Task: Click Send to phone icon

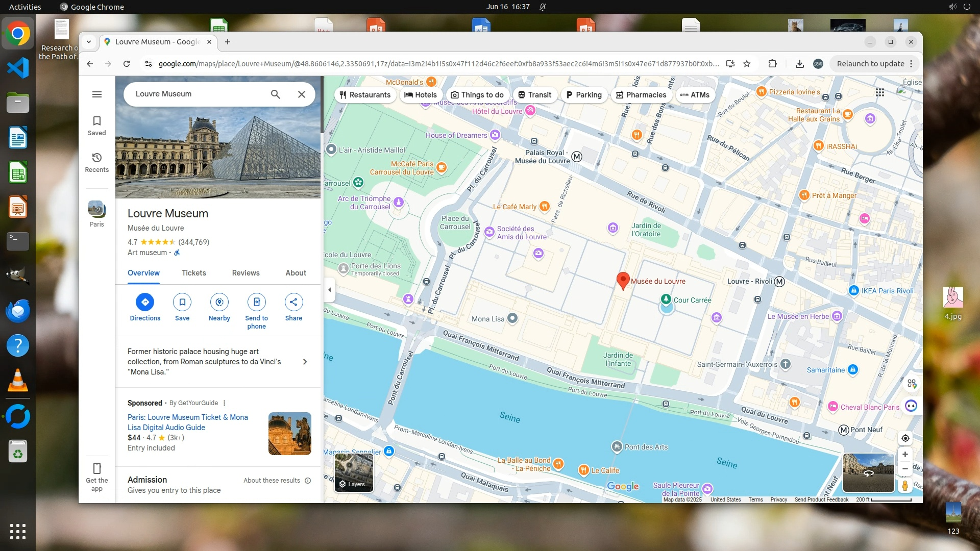Action: coord(256,302)
